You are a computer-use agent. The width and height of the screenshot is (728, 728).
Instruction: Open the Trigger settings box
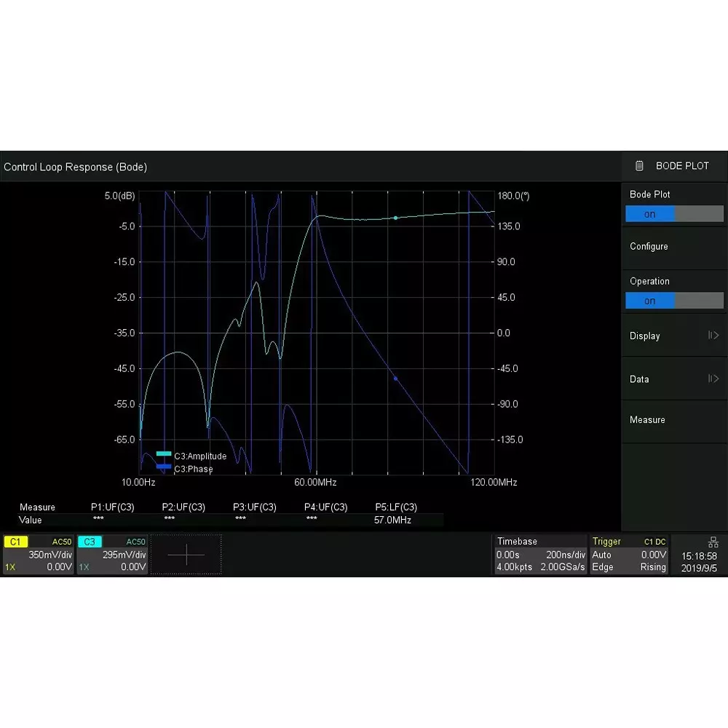[x=629, y=554]
